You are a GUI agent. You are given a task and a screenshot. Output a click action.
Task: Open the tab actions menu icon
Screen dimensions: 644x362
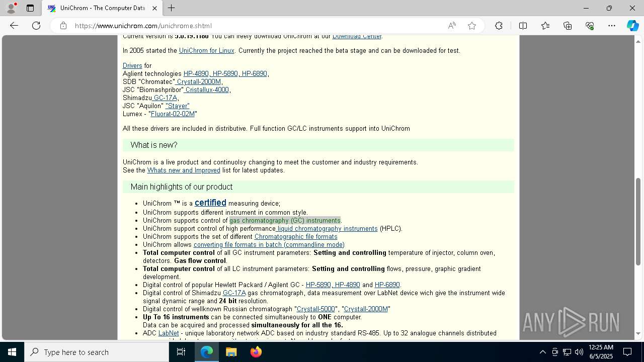30,8
